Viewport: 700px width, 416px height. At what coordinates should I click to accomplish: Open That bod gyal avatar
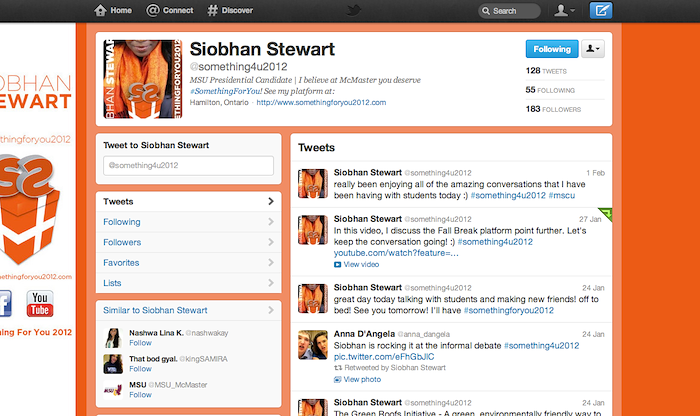113,364
